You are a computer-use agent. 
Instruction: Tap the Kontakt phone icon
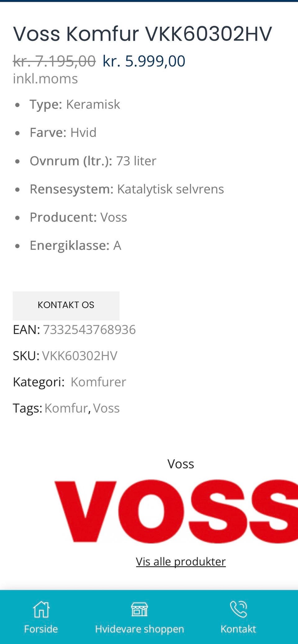coord(238,609)
